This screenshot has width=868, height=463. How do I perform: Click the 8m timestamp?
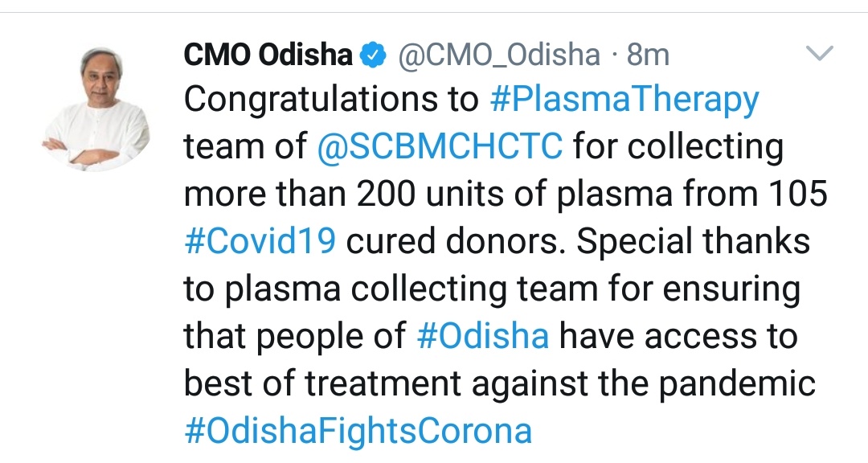click(x=647, y=55)
